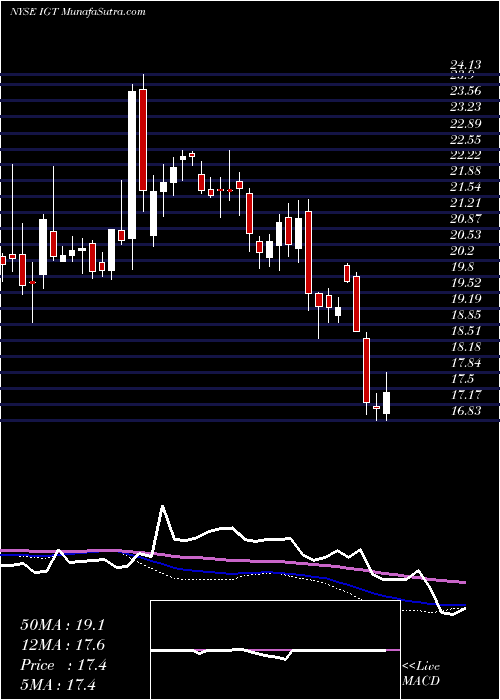The width and height of the screenshot is (500, 700).
Task: Click the 18.85 price axis label
Action: 466,315
